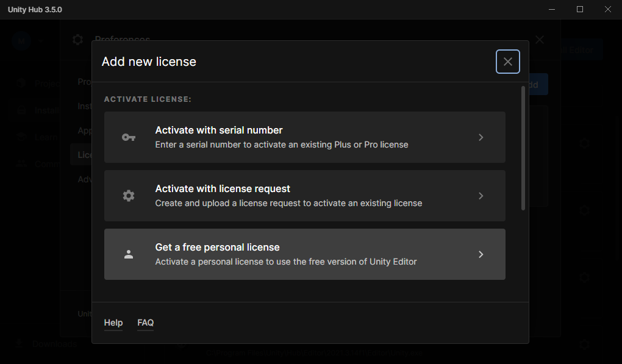Click the person icon for personal license
This screenshot has height=364, width=622.
coord(128,254)
